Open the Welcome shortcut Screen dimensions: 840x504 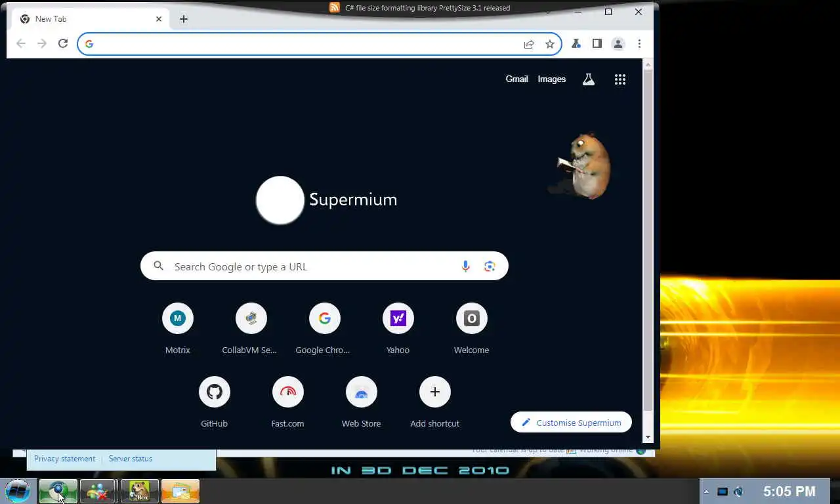coord(471,328)
